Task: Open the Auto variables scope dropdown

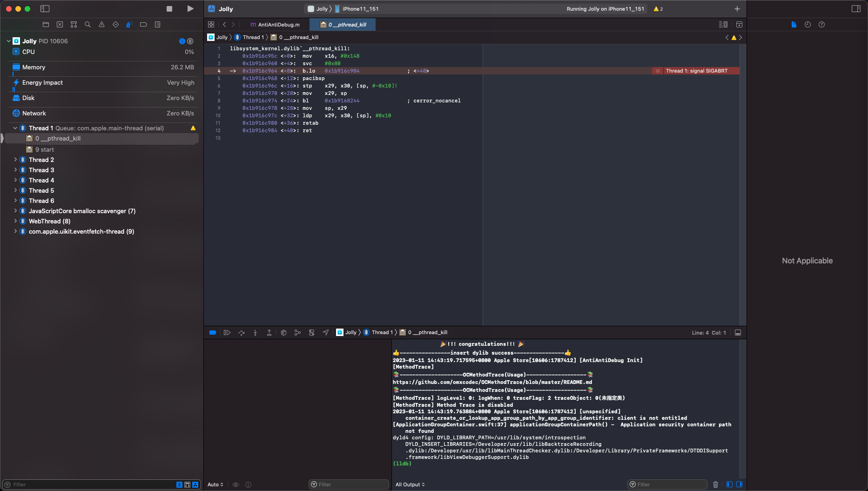Action: (x=215, y=484)
